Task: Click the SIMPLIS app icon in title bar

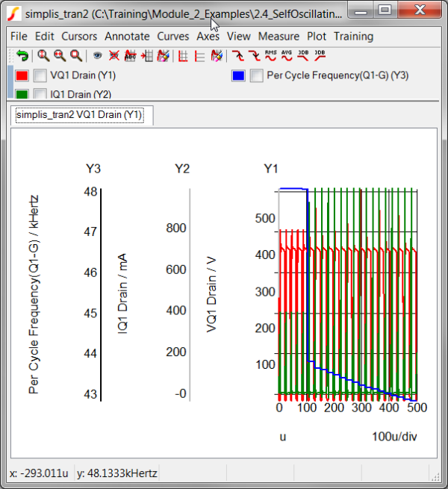Action: pos(14,13)
